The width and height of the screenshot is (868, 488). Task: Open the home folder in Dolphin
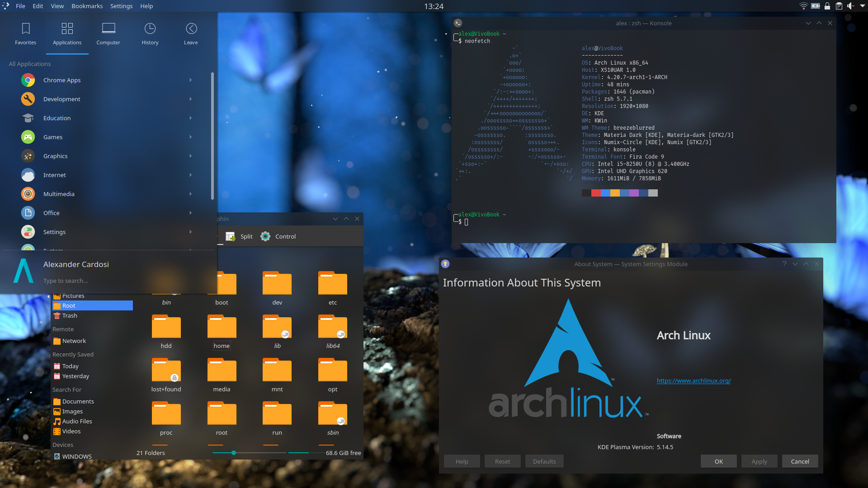coord(221,326)
